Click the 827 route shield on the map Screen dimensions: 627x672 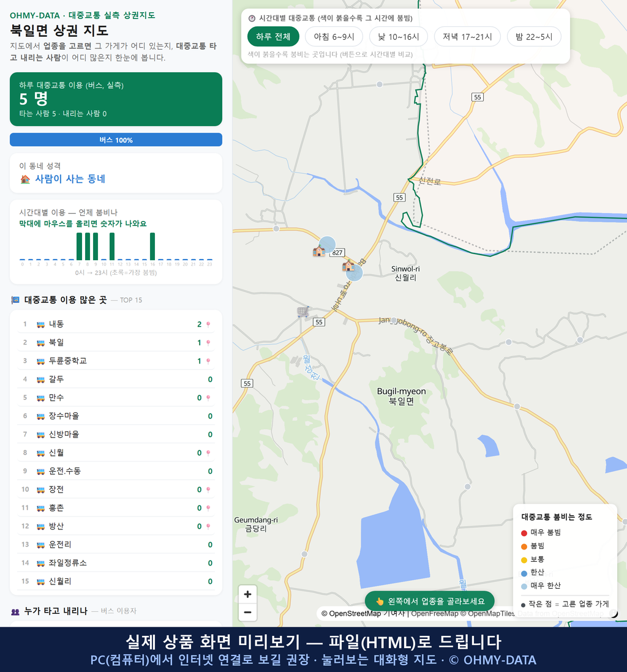coord(337,252)
